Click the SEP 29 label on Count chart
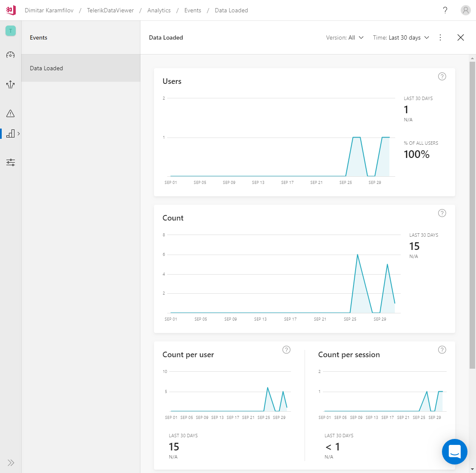Screen dimensions: 476x473 click(380, 319)
